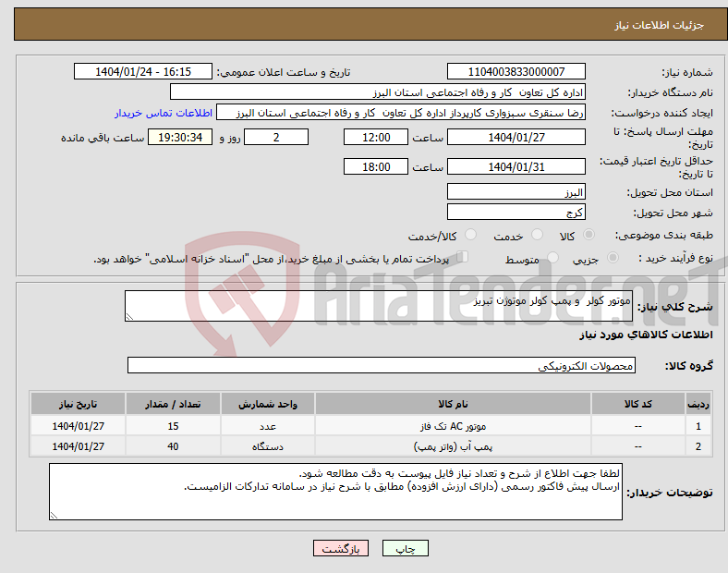Click the شماره نیاز field 1104003833000007
The height and width of the screenshot is (573, 728).
(x=516, y=71)
